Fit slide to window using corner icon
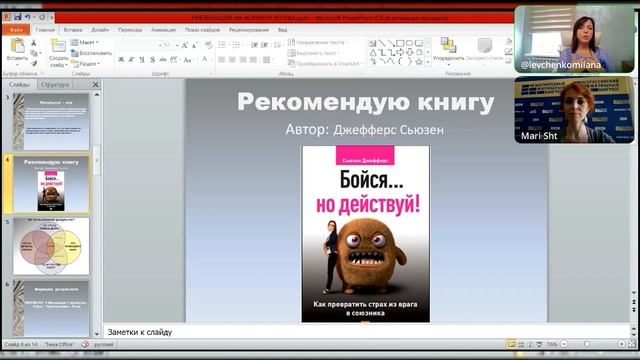 click(x=632, y=344)
